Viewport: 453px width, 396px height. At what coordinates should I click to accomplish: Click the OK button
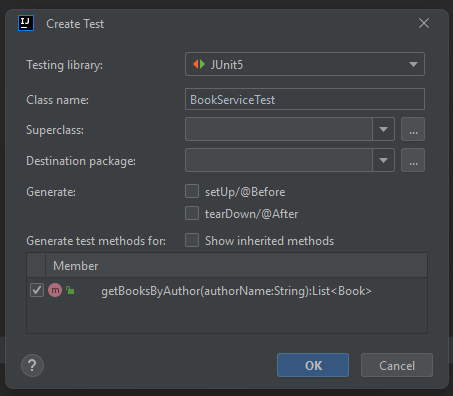click(x=313, y=365)
